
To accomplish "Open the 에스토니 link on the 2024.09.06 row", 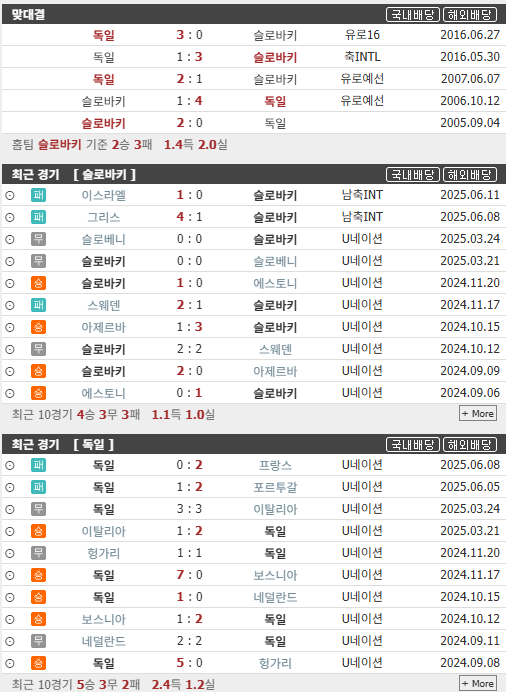I will click(104, 394).
